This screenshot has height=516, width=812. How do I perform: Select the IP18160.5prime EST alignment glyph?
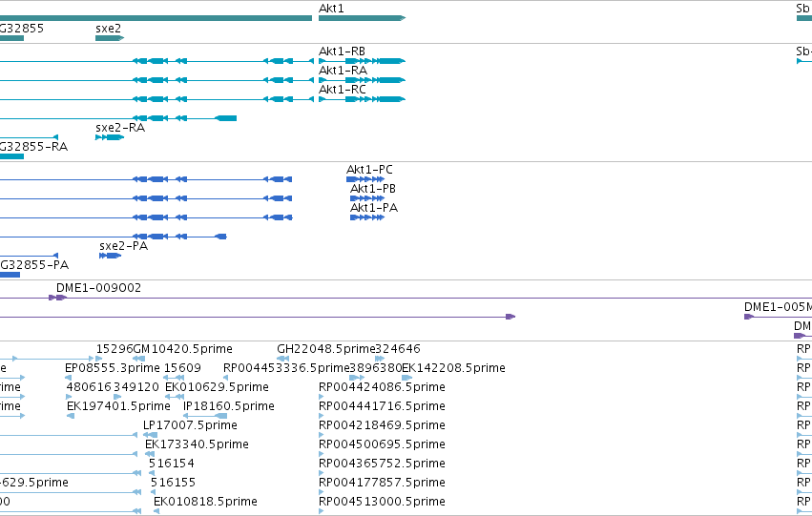click(205, 416)
